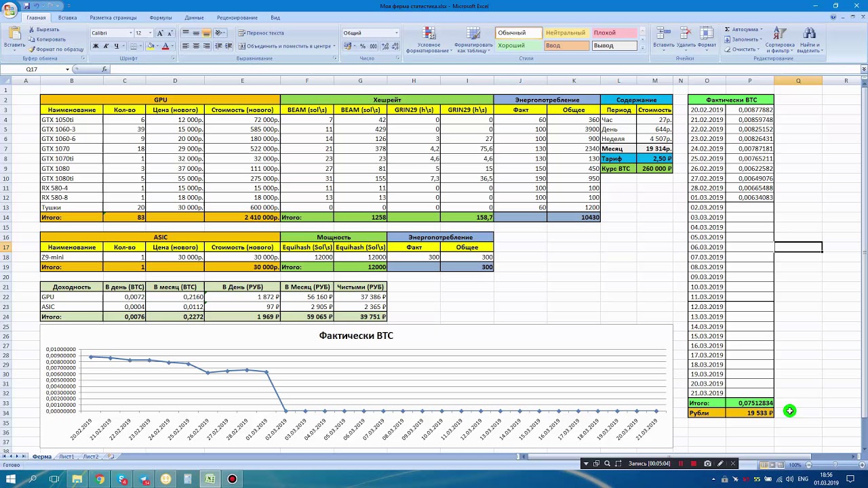This screenshot has width=868, height=488.
Task: Open the Разметка страницы tab
Action: (x=113, y=18)
